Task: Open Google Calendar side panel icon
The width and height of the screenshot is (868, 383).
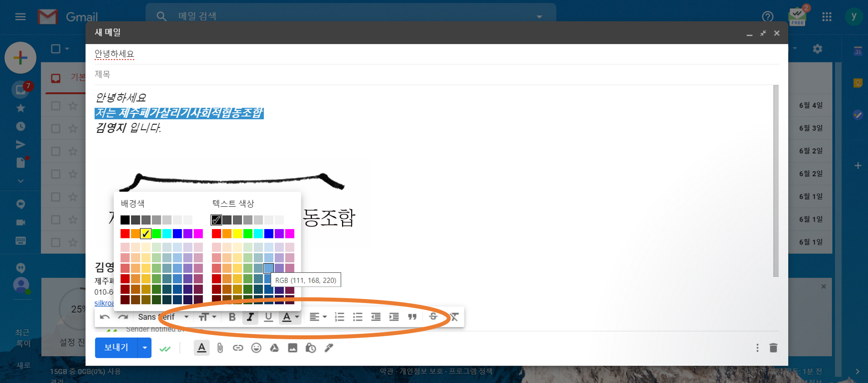Action: coord(858,51)
